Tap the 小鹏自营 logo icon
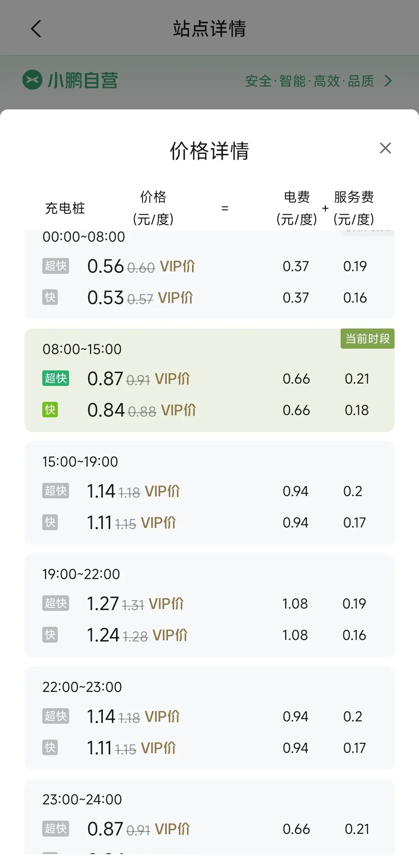 [x=32, y=80]
